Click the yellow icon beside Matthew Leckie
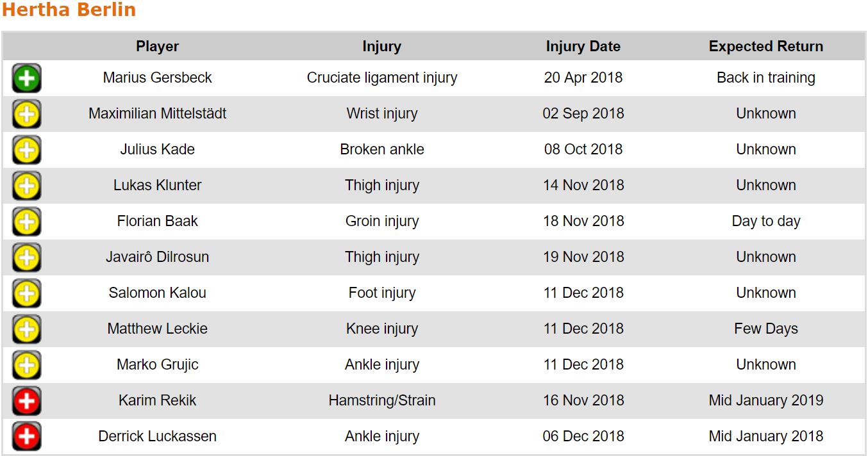 click(26, 330)
